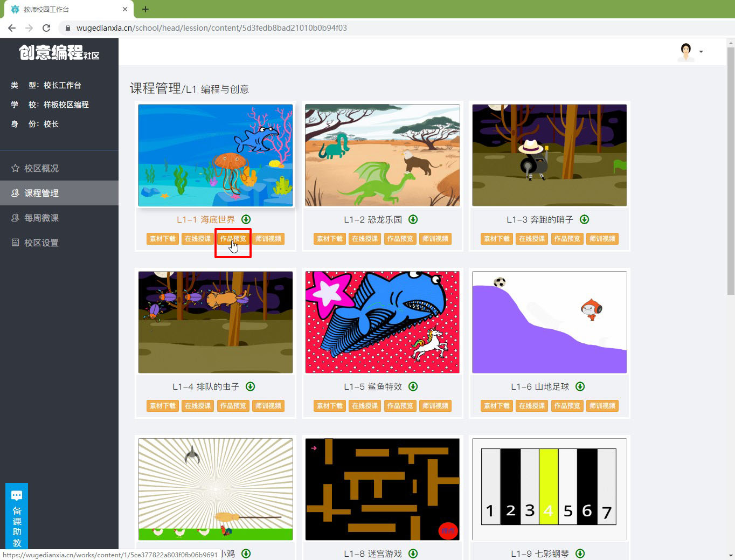The image size is (735, 560).
Task: Click the download icon next to L1-3 奔跑的哨子
Action: coord(584,219)
